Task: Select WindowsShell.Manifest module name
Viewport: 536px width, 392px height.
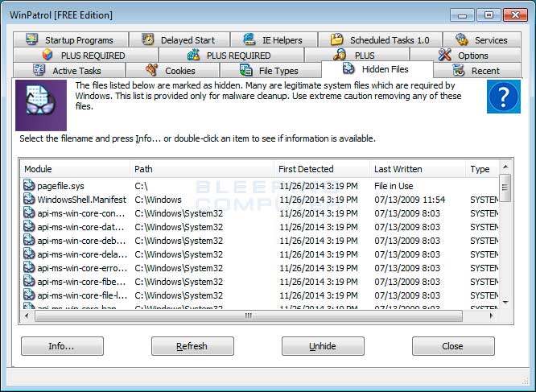Action: coord(81,200)
